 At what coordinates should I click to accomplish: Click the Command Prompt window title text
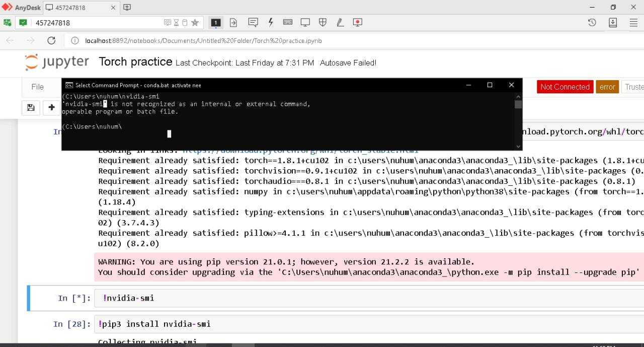point(138,85)
